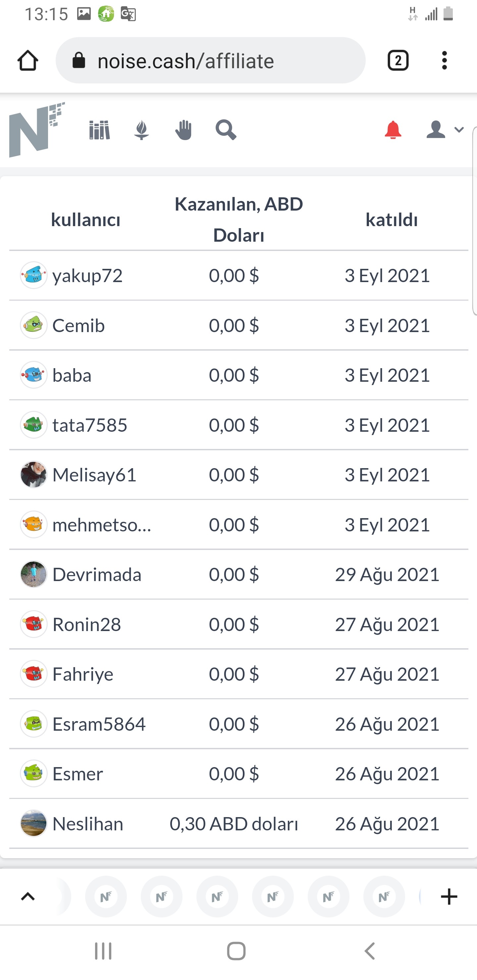Add new item with the plus button

pos(449,897)
